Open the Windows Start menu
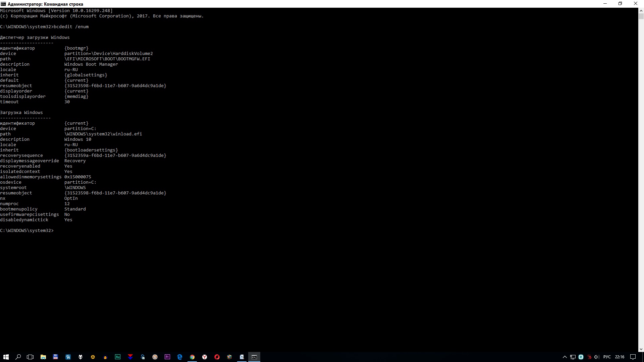Image resolution: width=644 pixels, height=362 pixels. (6, 357)
